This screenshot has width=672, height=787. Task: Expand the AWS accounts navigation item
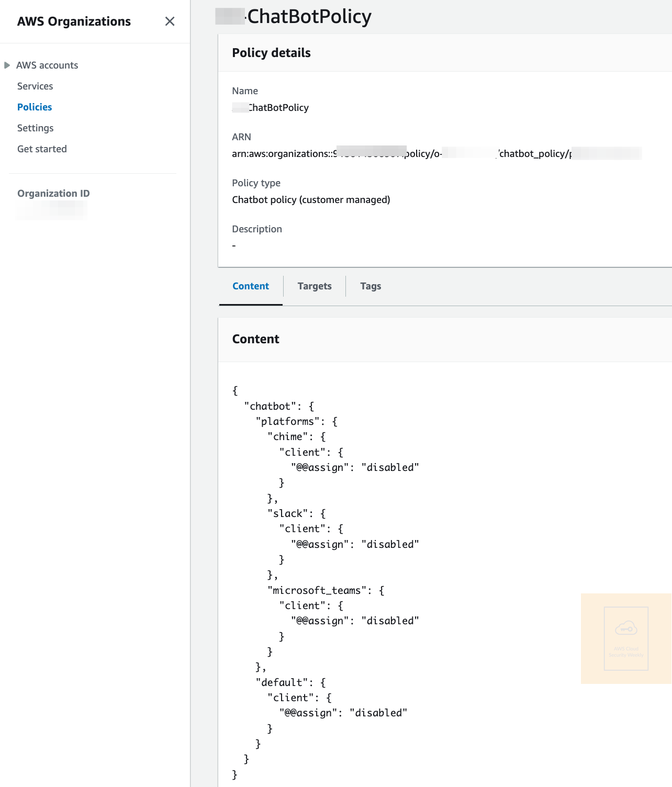pos(7,65)
